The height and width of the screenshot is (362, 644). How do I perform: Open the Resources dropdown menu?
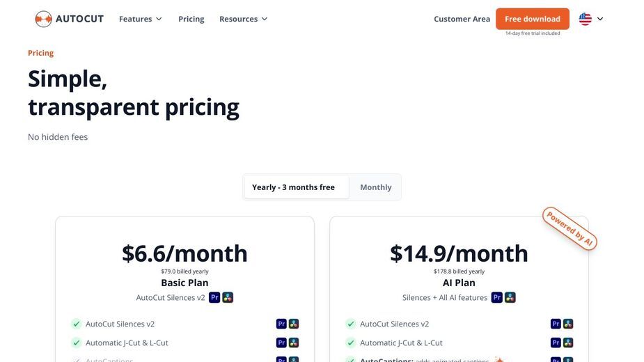(x=244, y=19)
